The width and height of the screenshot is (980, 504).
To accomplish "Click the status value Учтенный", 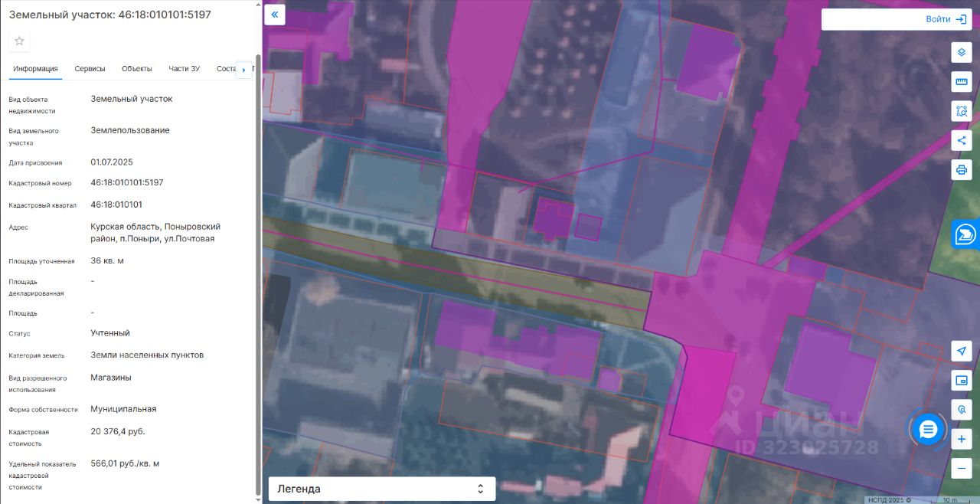I will coord(110,333).
